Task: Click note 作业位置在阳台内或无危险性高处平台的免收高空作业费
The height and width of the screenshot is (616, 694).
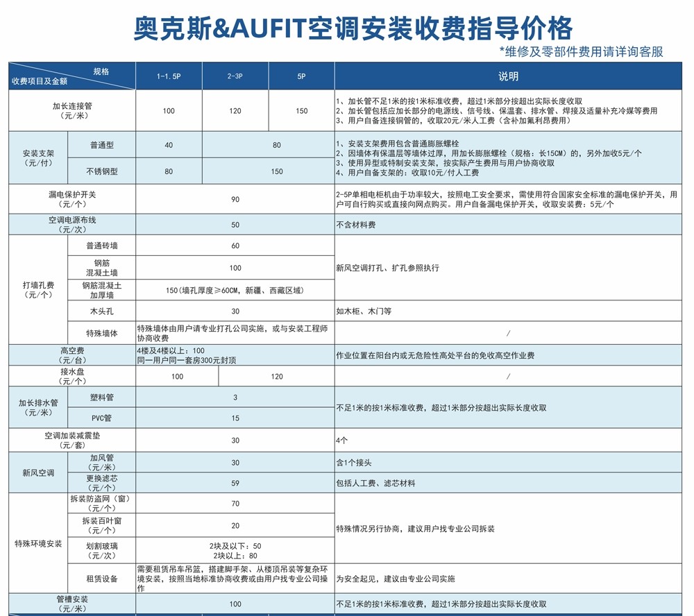Action: [x=435, y=355]
